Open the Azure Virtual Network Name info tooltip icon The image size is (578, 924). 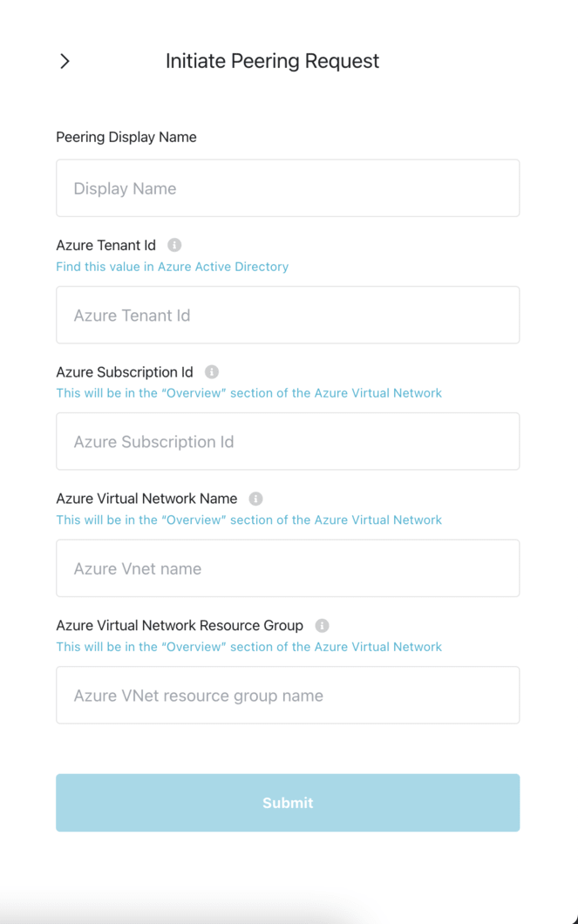(255, 499)
